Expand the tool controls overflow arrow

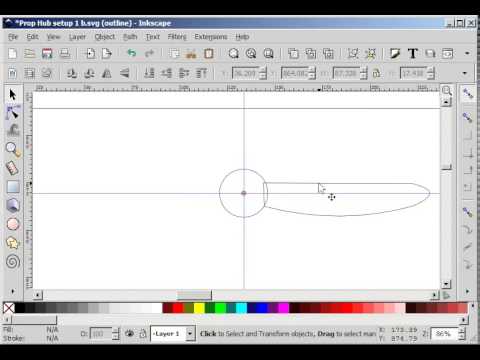click(465, 73)
